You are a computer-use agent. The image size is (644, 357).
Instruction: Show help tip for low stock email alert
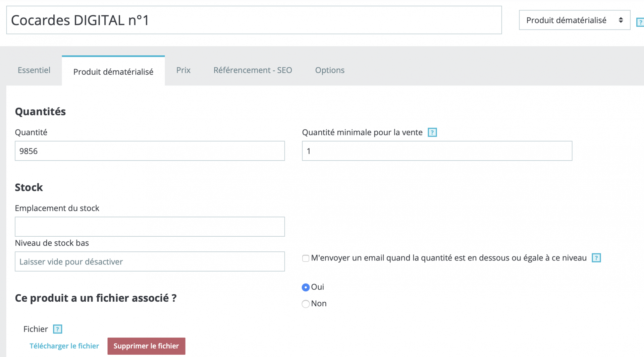[x=596, y=258]
